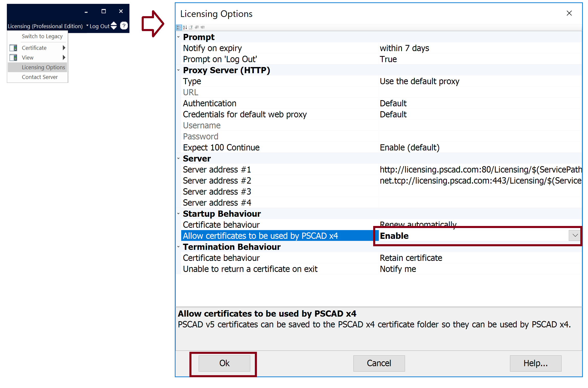Click the up-down arrows beside Log Out
588x388 pixels.
point(114,26)
